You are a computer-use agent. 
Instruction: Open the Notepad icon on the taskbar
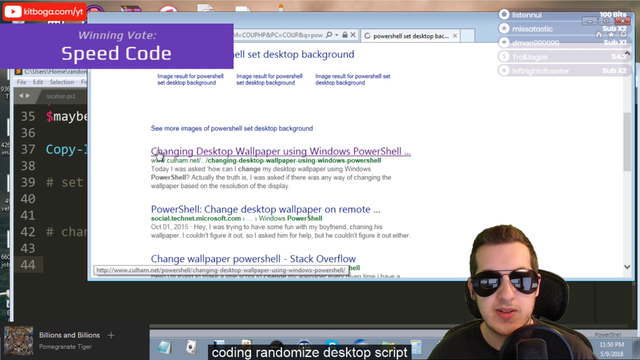(x=164, y=347)
